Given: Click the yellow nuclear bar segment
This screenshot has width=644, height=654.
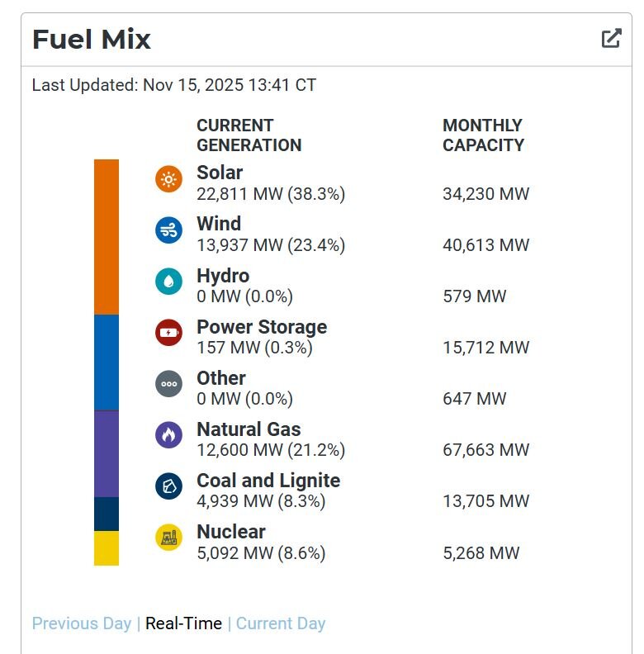Looking at the screenshot, I should (x=107, y=547).
